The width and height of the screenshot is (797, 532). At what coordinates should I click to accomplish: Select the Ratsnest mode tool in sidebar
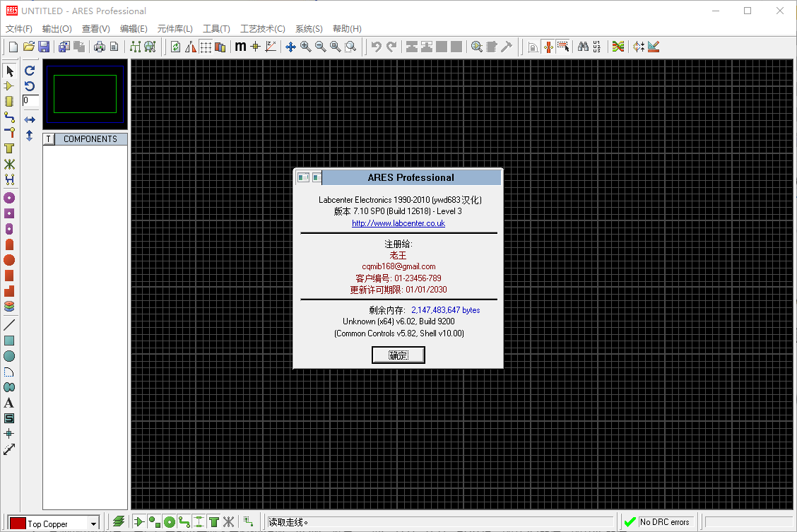point(9,164)
